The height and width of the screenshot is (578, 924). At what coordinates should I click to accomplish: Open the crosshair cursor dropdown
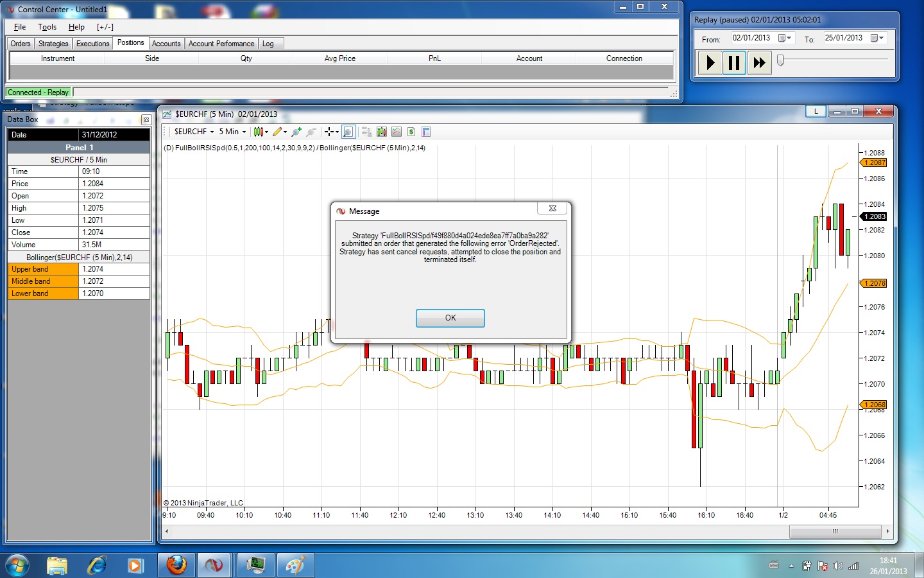332,132
